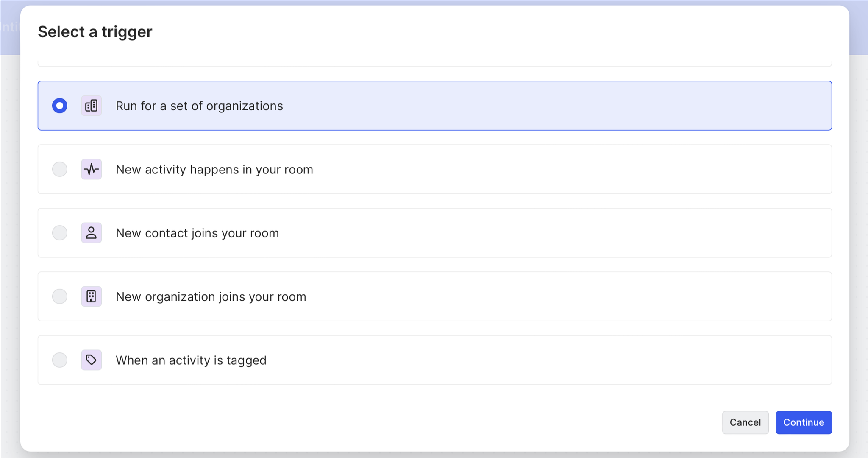The image size is (868, 458).
Task: Select the 'Run for a set of organizations' radio button
Action: point(60,106)
